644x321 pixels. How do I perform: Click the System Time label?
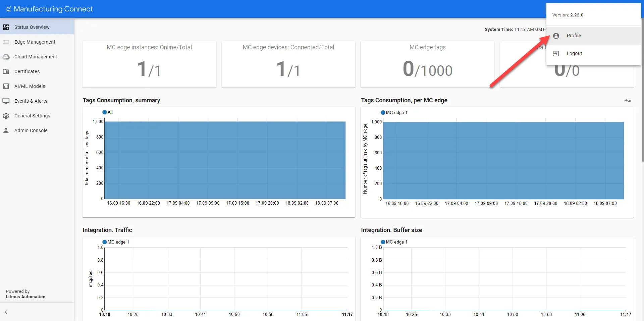click(x=499, y=30)
